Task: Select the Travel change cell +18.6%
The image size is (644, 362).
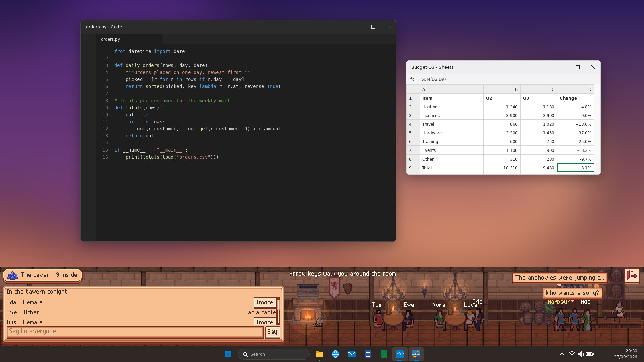Action: [576, 124]
